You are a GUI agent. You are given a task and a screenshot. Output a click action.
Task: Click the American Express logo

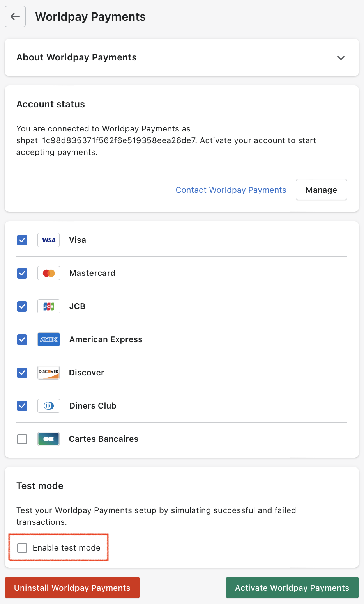(x=49, y=339)
